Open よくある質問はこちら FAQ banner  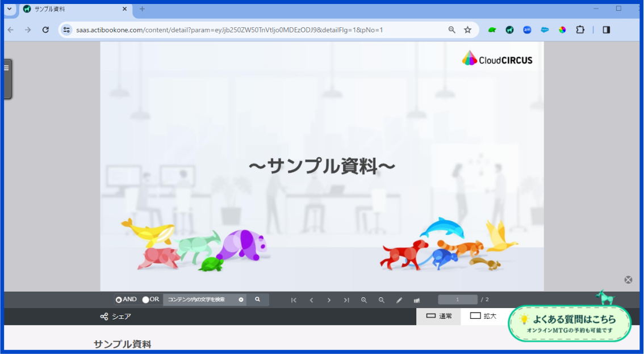click(570, 322)
